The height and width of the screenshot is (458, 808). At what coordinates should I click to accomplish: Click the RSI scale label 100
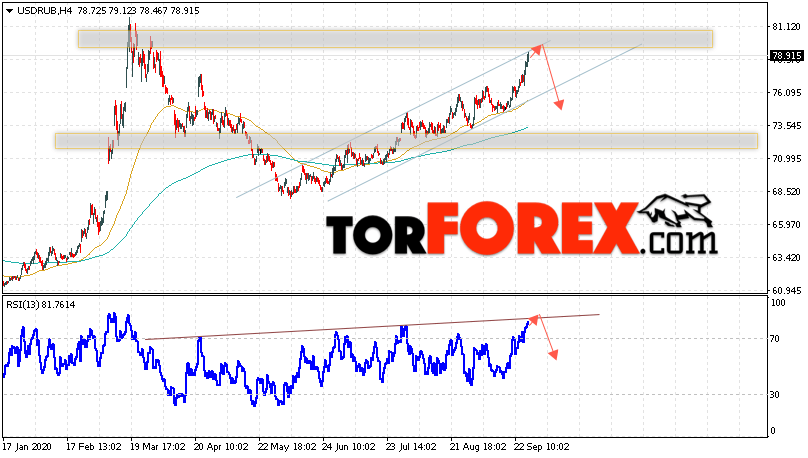[779, 303]
